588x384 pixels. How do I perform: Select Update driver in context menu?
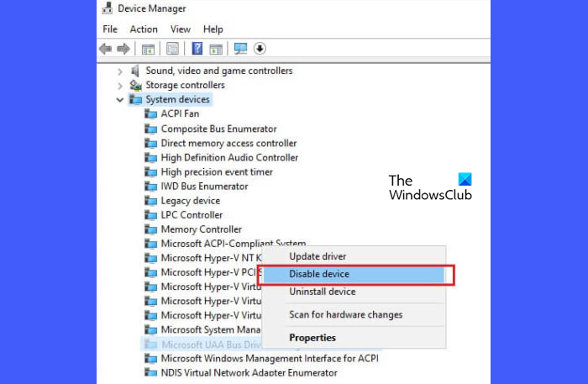[318, 256]
